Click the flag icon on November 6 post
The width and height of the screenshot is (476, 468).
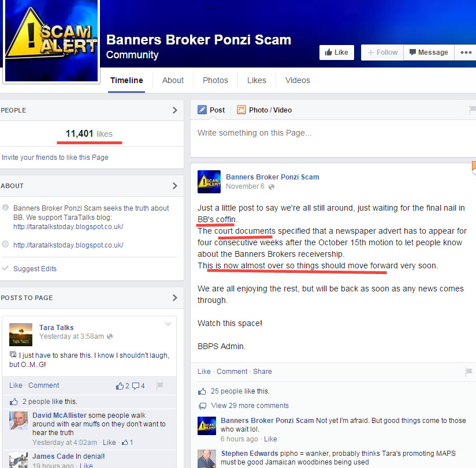point(468,371)
